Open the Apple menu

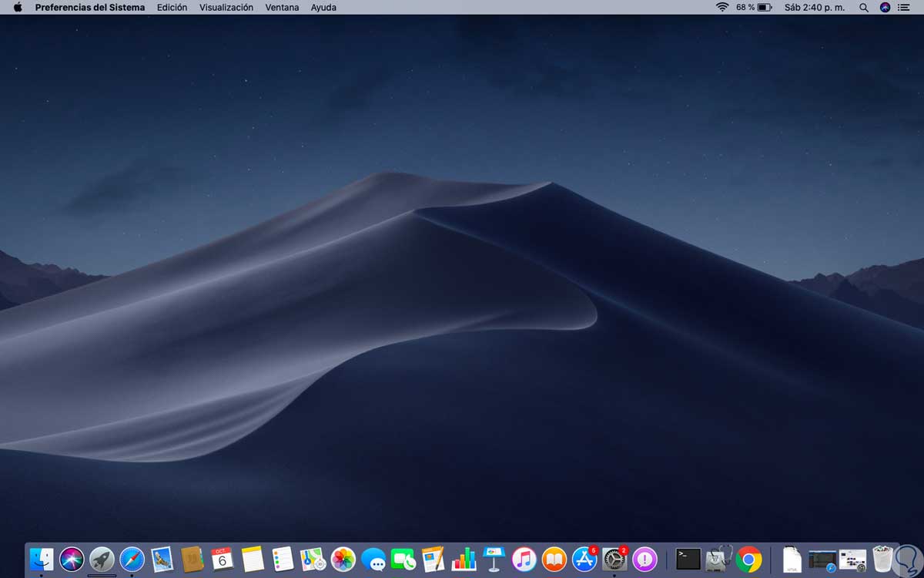pos(18,7)
